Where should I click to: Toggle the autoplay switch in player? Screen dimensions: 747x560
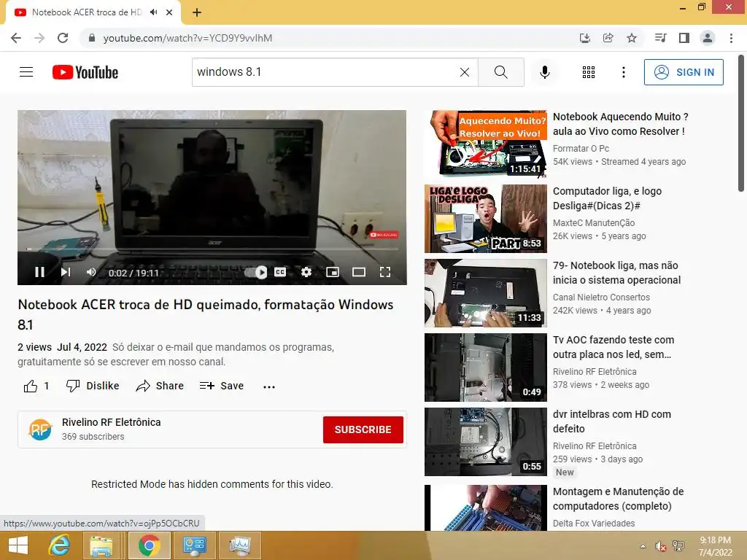[256, 273]
